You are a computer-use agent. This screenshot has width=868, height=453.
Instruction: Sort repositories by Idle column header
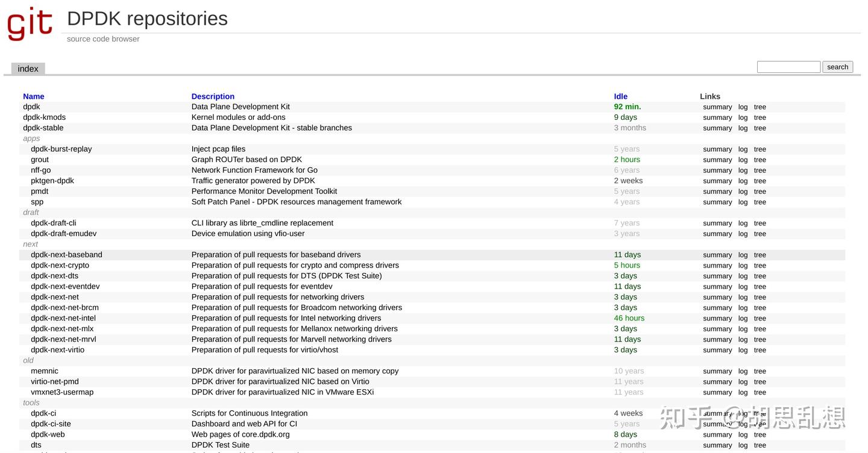point(620,96)
